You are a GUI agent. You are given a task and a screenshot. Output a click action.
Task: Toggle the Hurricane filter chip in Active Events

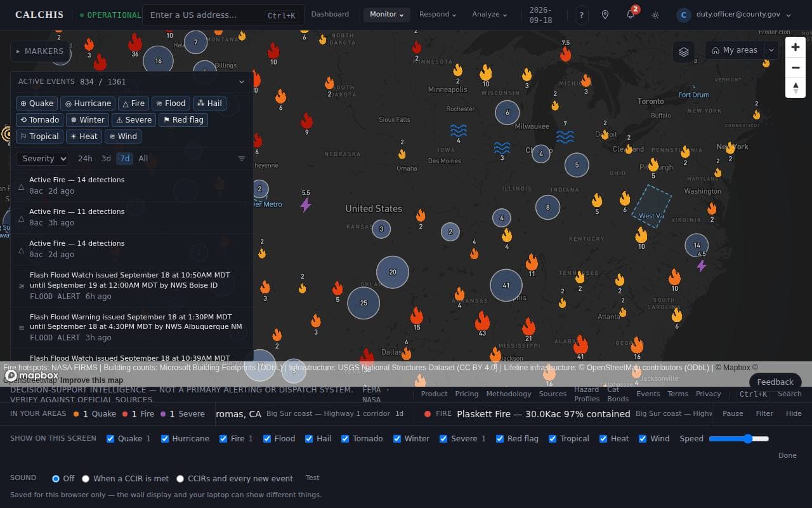point(88,104)
